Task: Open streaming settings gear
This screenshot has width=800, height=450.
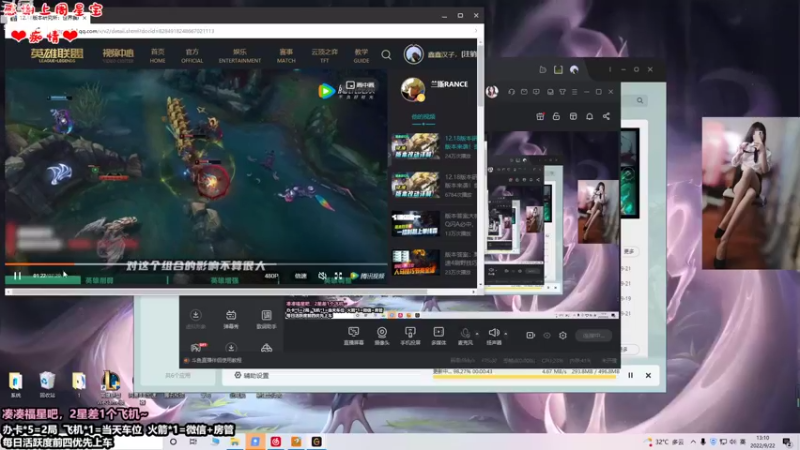Action: pyautogui.click(x=563, y=335)
